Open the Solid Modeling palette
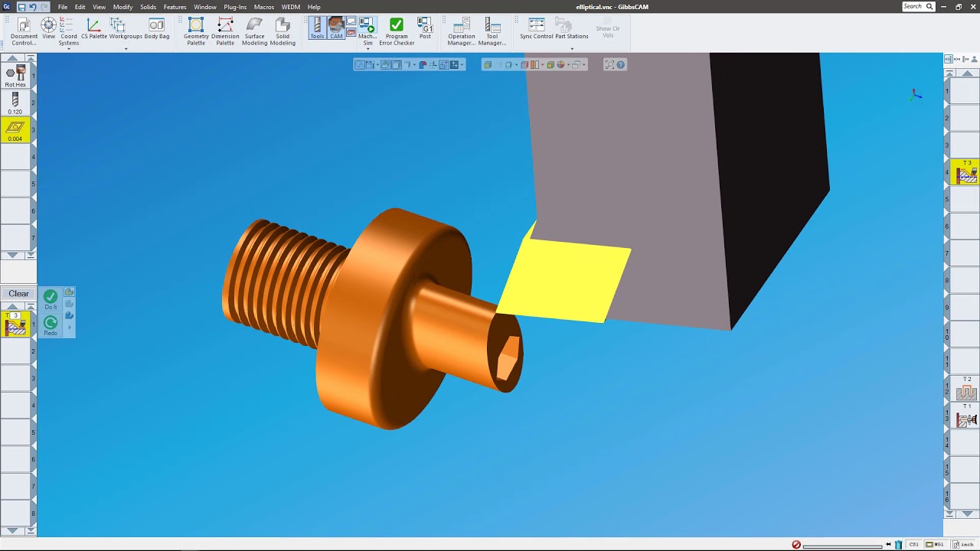The image size is (980, 551). click(x=283, y=31)
